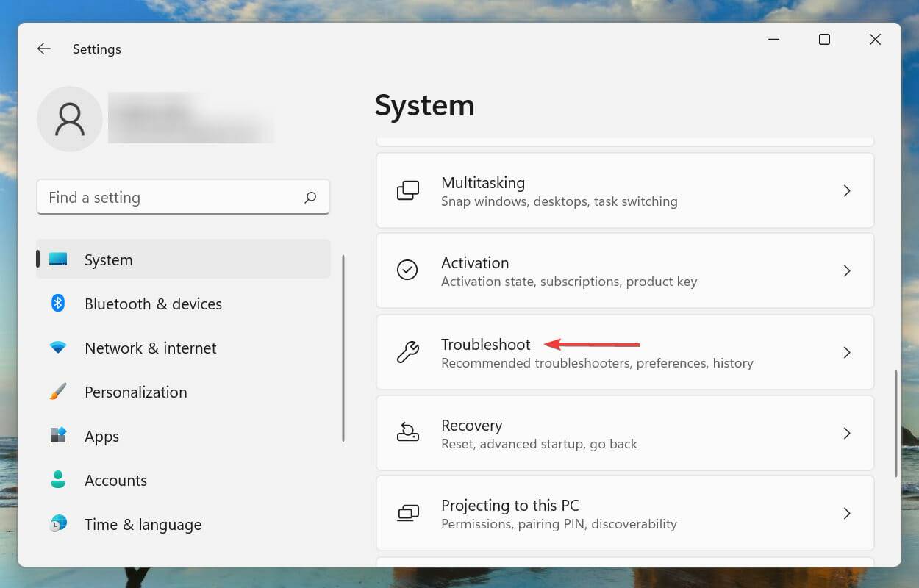Click the Troubleshoot wrench icon
This screenshot has height=588, width=919.
click(x=408, y=352)
